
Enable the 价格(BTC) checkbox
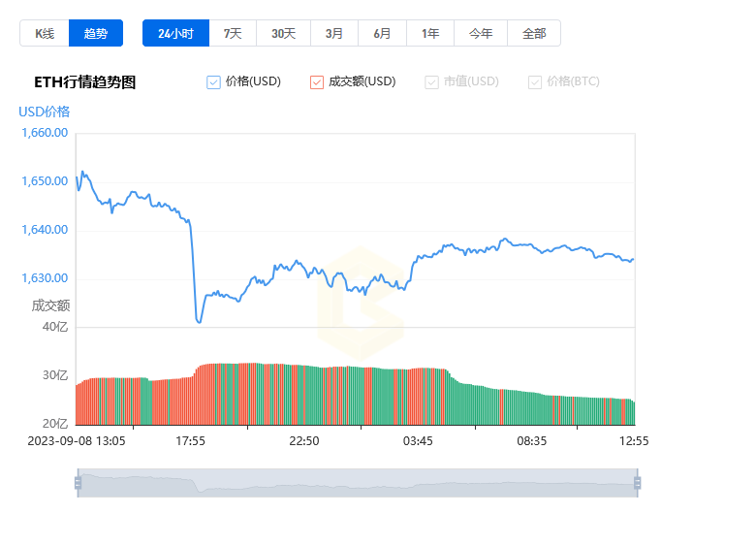pyautogui.click(x=535, y=82)
